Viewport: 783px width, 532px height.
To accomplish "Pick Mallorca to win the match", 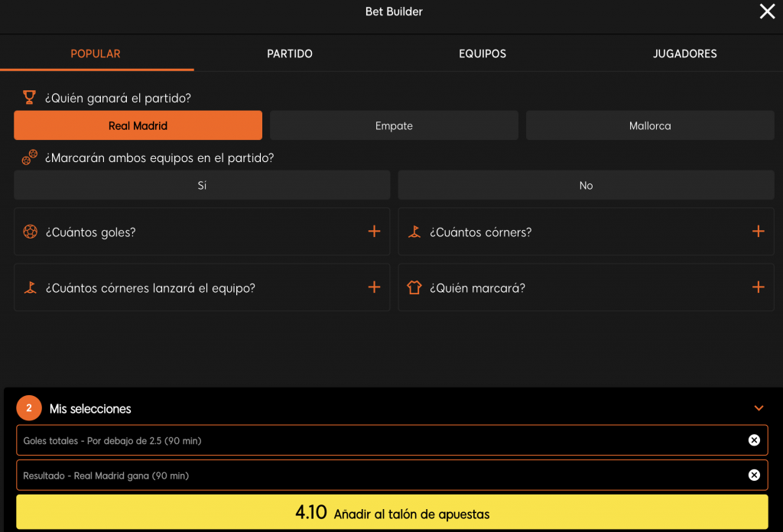I will 650,125.
